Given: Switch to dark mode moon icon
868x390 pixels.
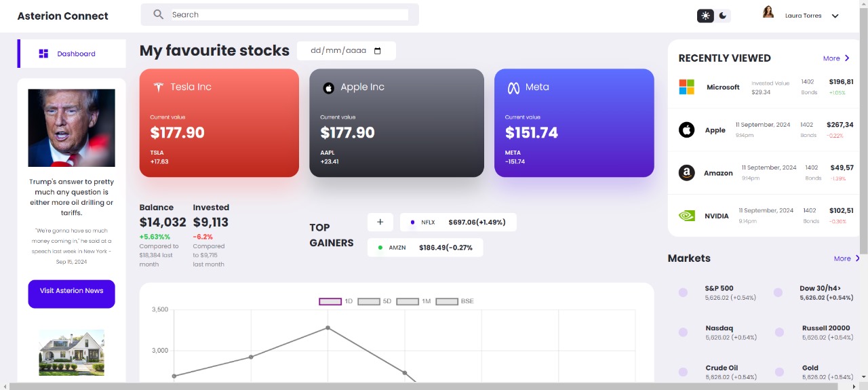Looking at the screenshot, I should (x=723, y=16).
